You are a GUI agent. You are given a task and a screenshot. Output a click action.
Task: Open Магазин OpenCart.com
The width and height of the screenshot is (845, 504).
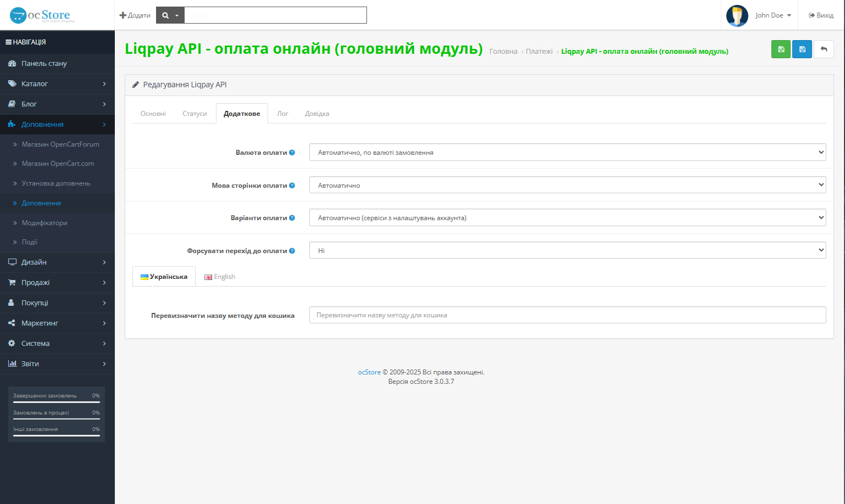(58, 164)
